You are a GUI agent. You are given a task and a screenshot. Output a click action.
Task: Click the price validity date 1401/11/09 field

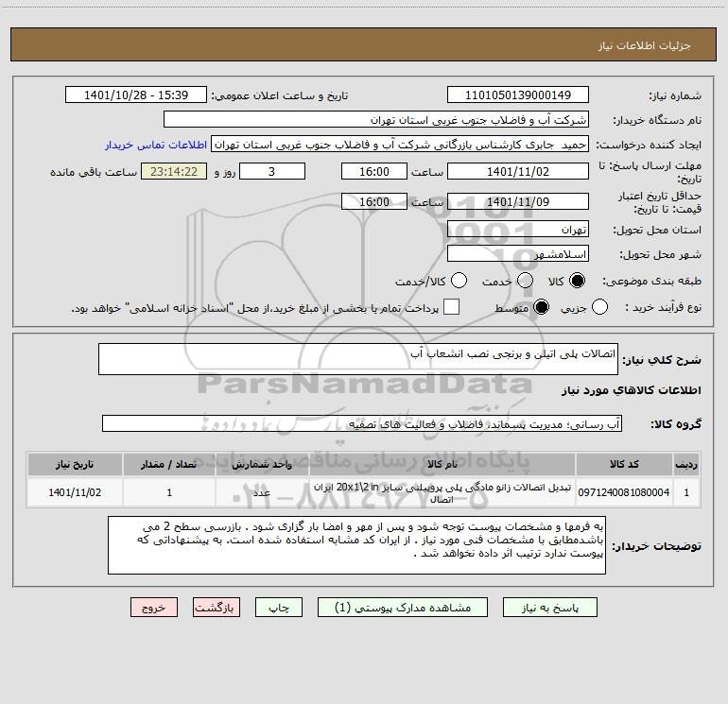pyautogui.click(x=518, y=201)
